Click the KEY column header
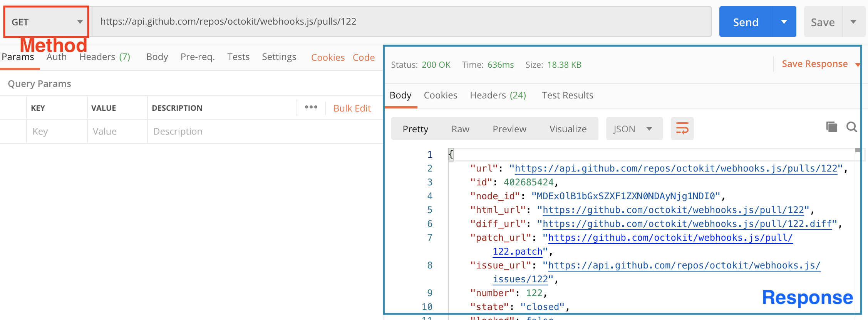The height and width of the screenshot is (320, 868). [38, 108]
